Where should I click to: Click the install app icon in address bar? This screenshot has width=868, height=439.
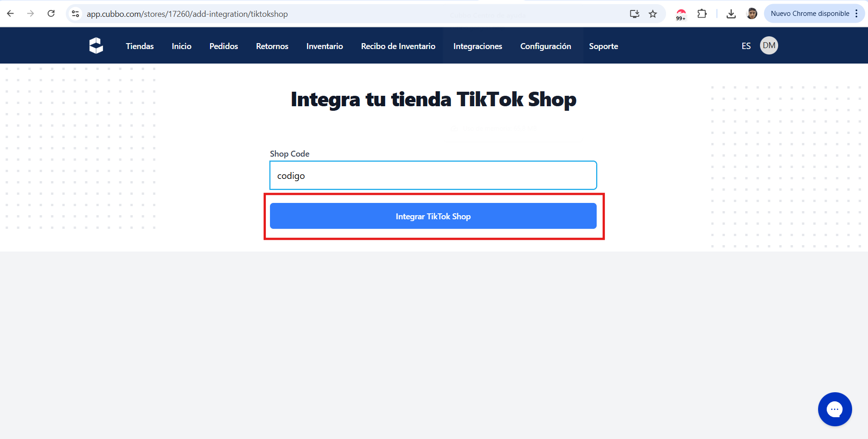(634, 14)
